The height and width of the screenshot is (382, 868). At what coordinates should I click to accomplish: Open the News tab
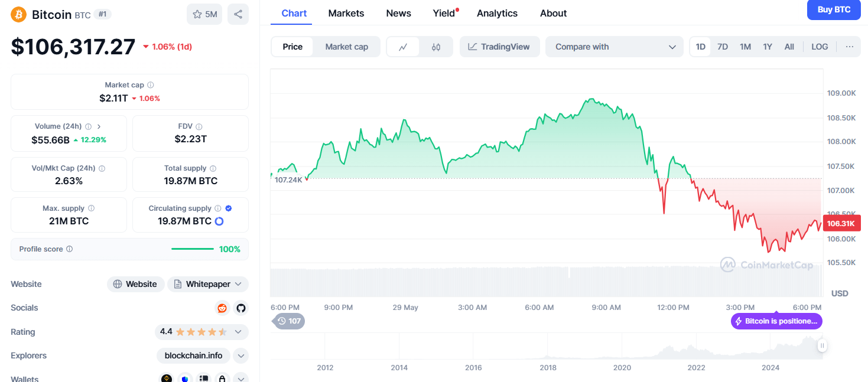tap(399, 13)
